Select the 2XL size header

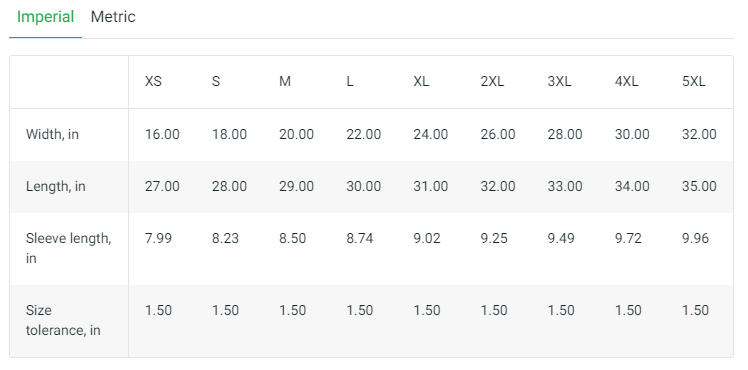pos(492,82)
